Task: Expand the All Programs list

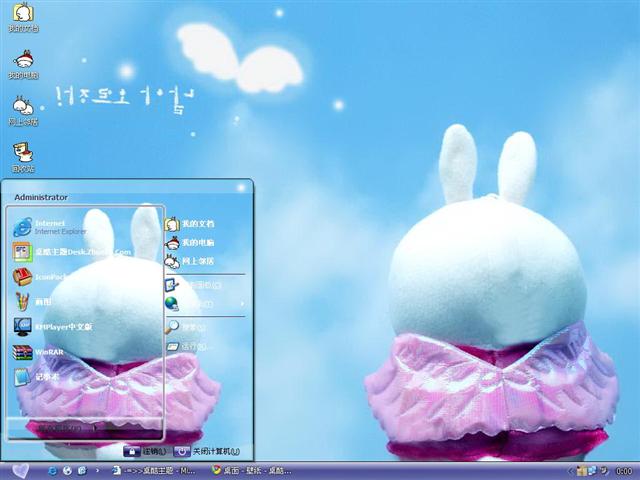Action: click(60, 428)
